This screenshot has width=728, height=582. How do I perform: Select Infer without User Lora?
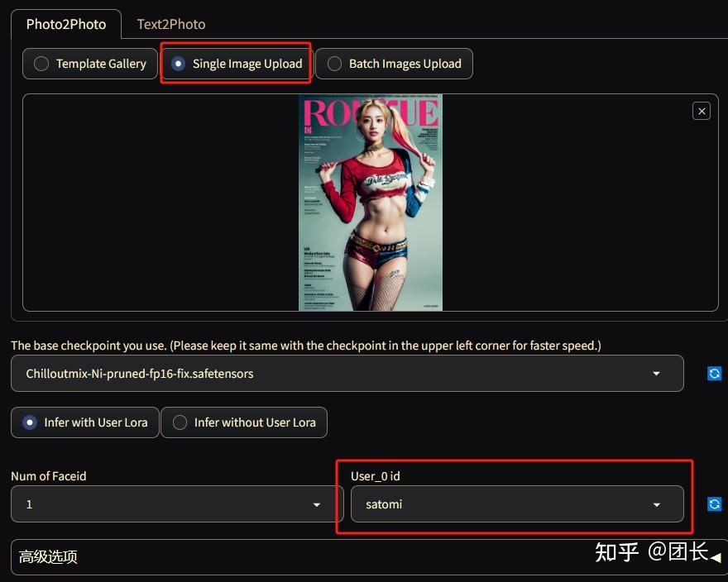244,422
